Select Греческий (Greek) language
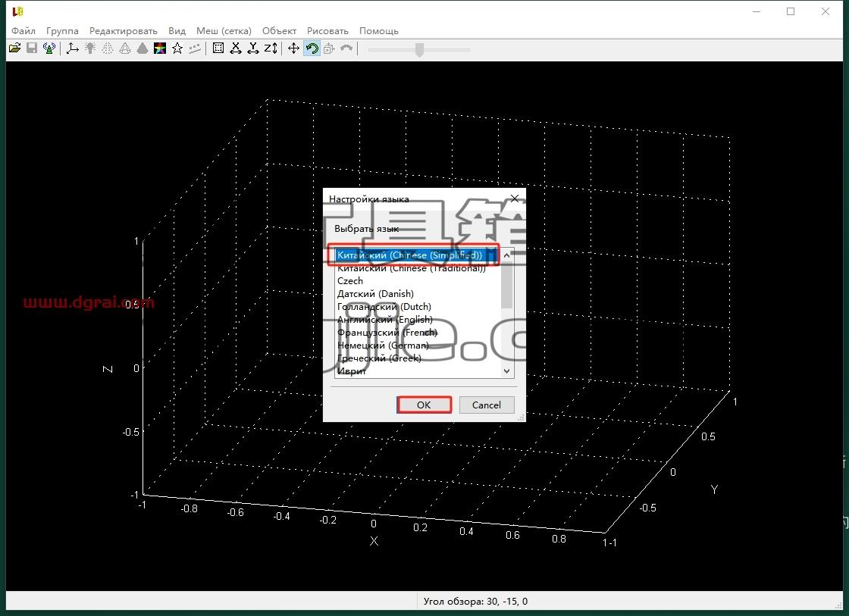 point(418,358)
